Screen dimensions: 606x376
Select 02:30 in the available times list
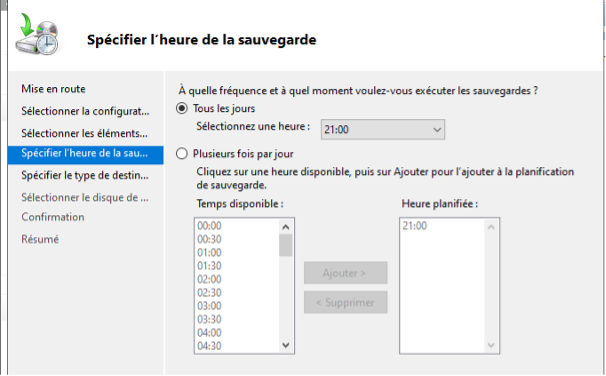click(209, 293)
